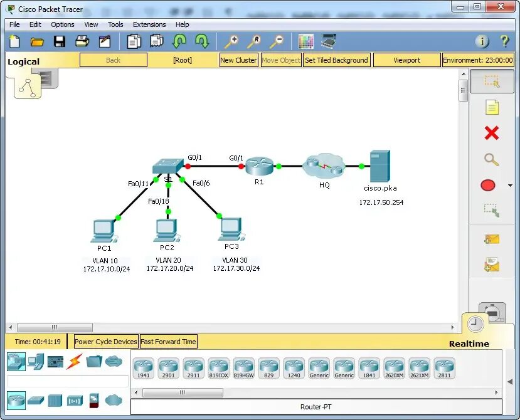Select the Components category icon
Image resolution: width=520 pixels, height=420 pixels.
[55, 361]
